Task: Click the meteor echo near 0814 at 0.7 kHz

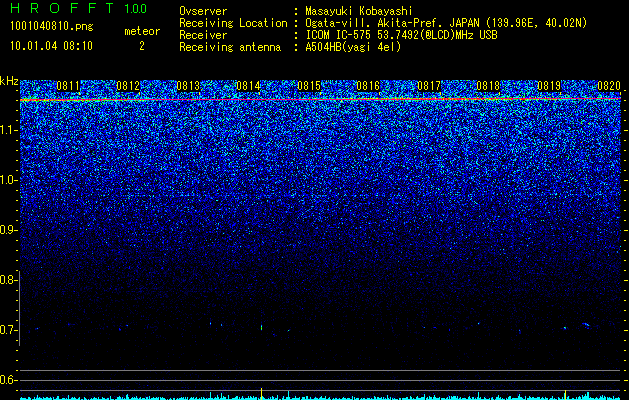Action: 262,327
